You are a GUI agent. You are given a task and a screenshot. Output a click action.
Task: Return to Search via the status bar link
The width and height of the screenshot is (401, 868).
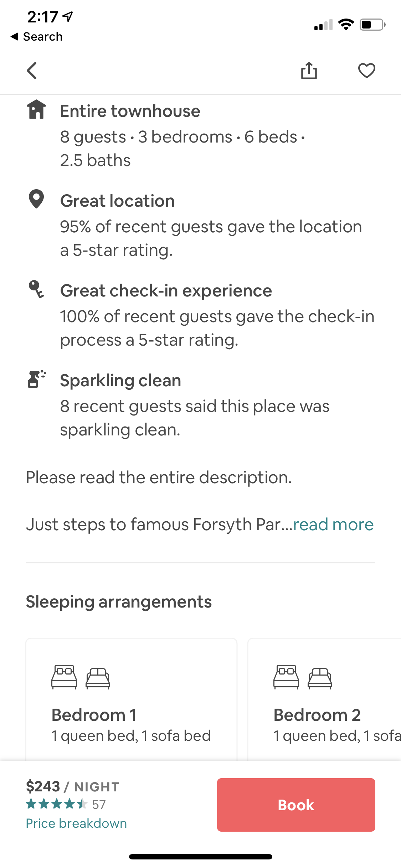point(37,36)
